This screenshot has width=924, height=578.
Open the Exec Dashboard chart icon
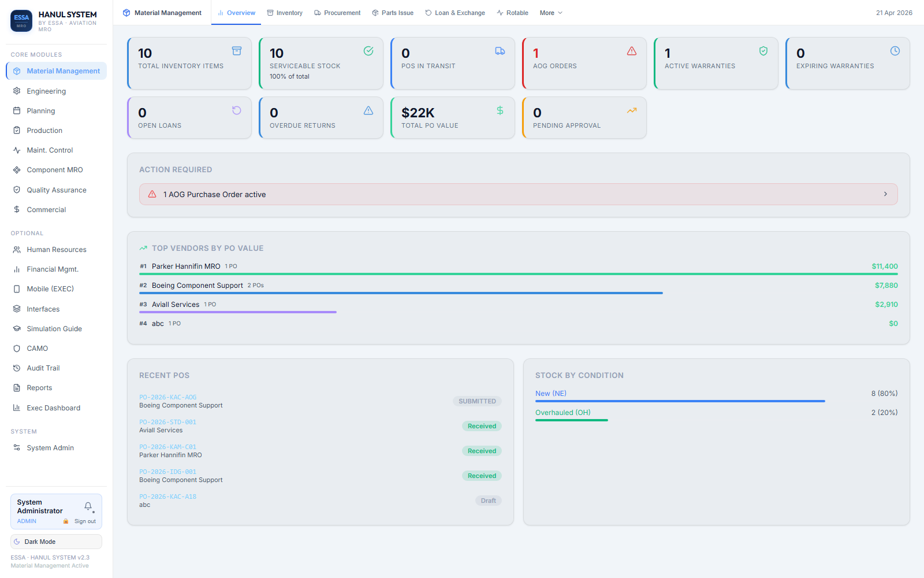tap(17, 407)
